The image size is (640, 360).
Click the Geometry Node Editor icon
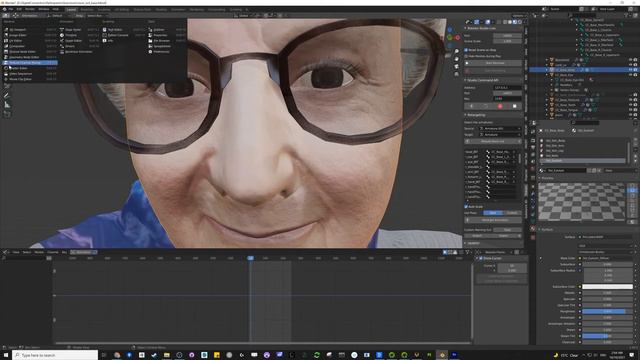pos(6,57)
